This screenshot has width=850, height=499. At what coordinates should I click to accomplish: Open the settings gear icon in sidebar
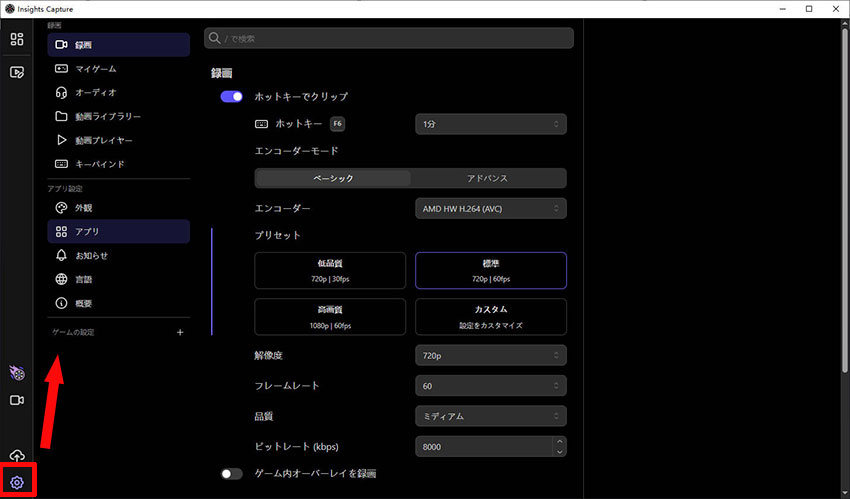coord(16,482)
